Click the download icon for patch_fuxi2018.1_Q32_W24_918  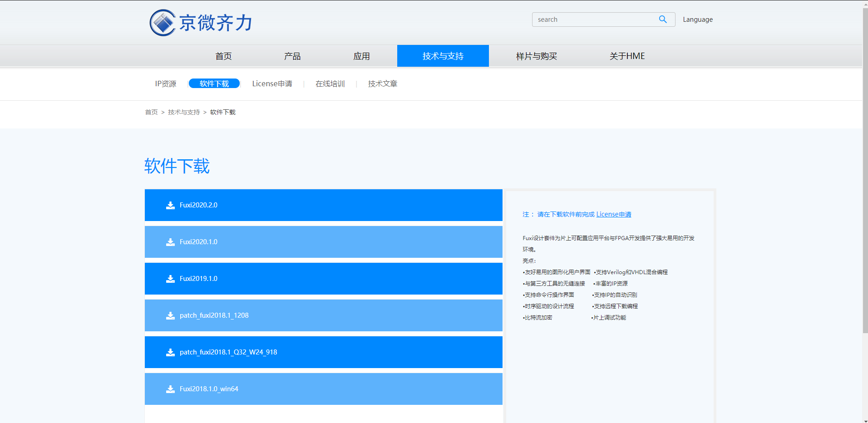tap(170, 352)
